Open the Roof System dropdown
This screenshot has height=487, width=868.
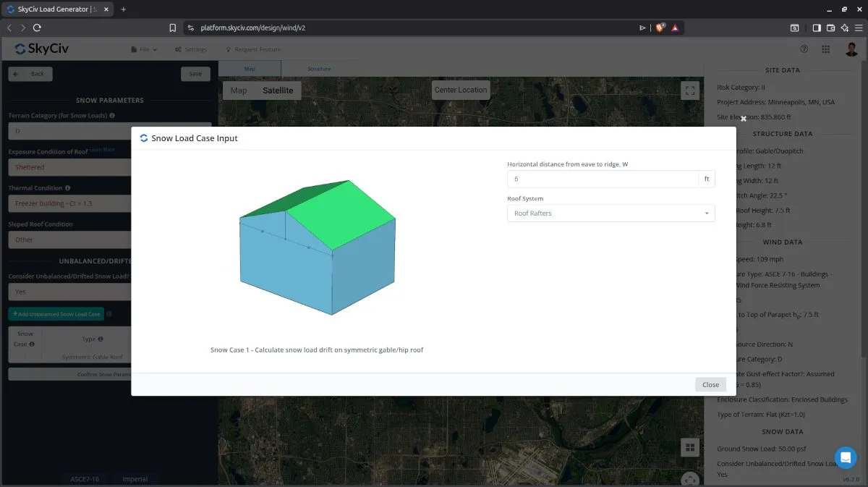pyautogui.click(x=610, y=213)
